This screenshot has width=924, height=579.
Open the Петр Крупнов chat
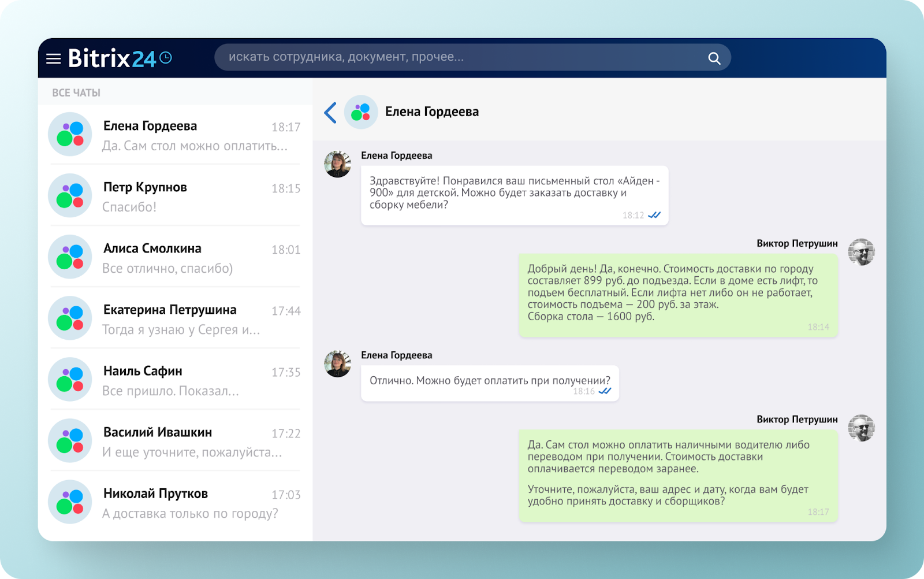pos(176,196)
